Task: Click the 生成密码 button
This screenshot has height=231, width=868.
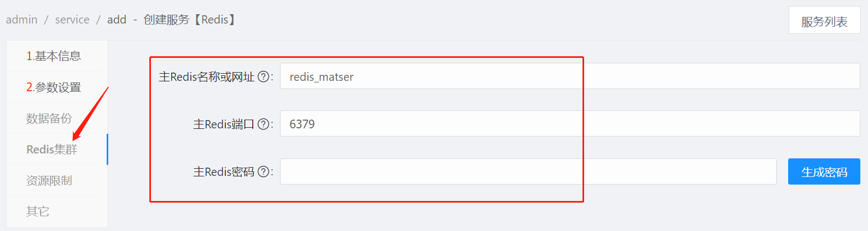Action: (824, 171)
